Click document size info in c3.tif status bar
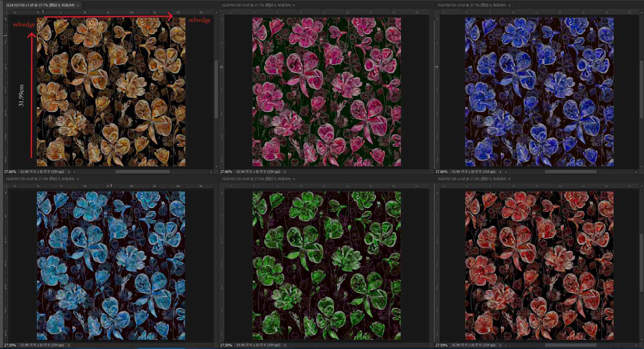Viewport: 644px width, 349px height. tap(473, 172)
